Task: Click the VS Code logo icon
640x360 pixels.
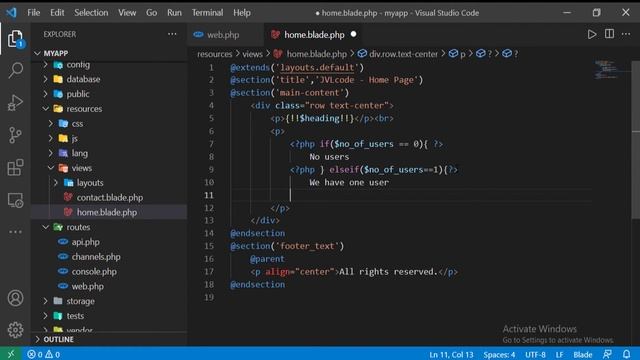Action: [11, 13]
